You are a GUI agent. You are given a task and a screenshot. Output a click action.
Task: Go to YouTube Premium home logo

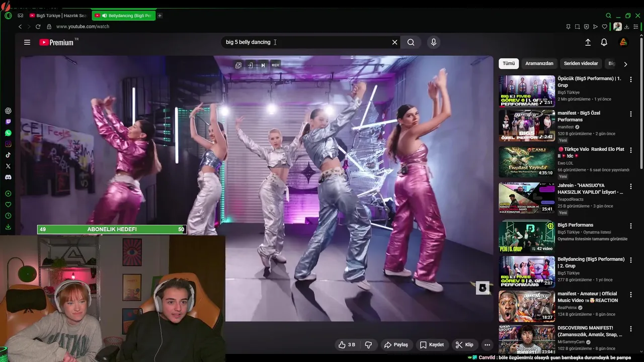pos(57,42)
